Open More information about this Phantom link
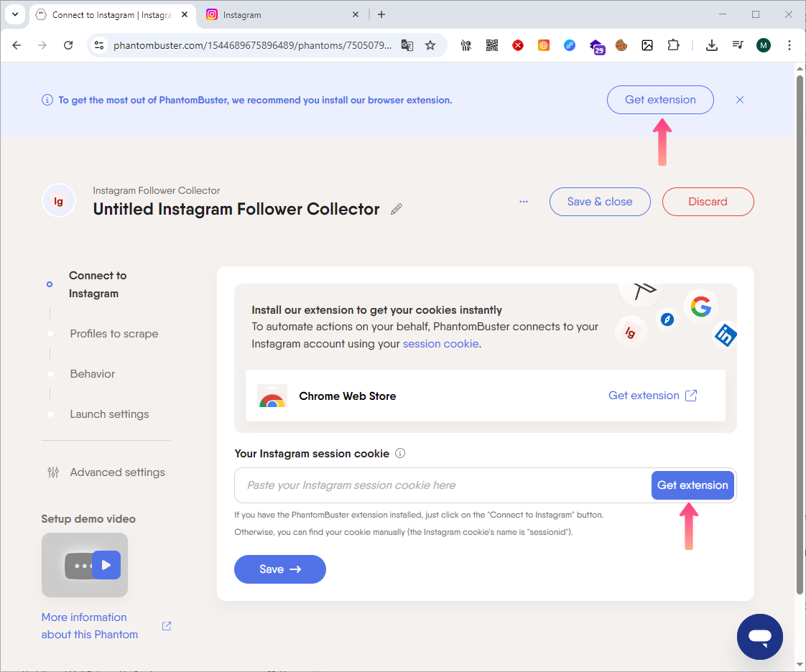Viewport: 806px width, 672px height. pyautogui.click(x=90, y=626)
